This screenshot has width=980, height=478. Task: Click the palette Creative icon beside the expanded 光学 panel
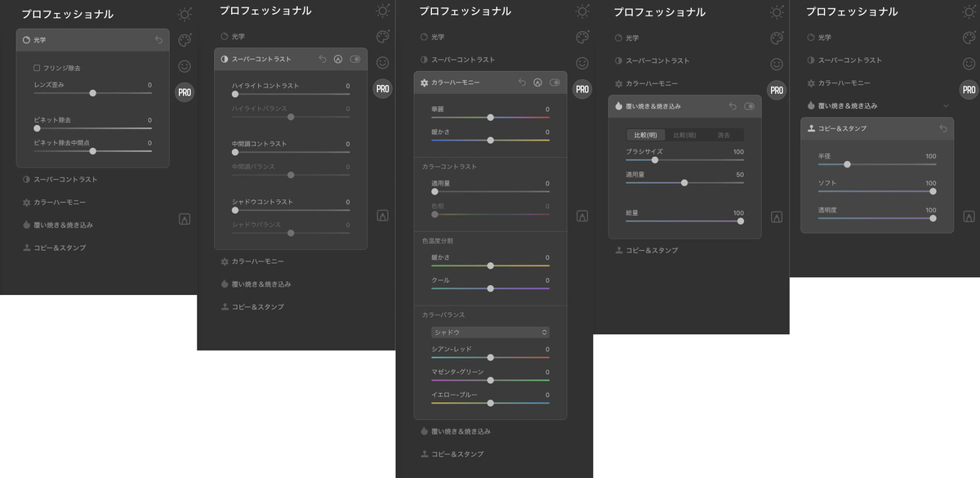coord(185,40)
